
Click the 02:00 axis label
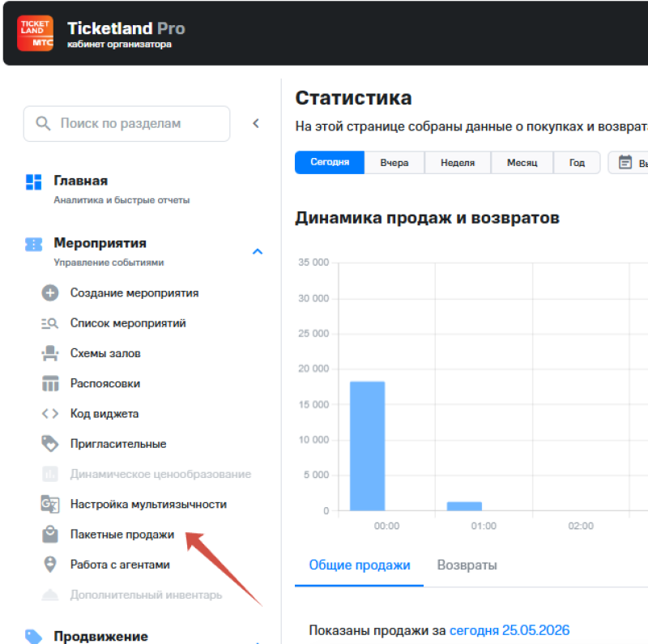581,526
